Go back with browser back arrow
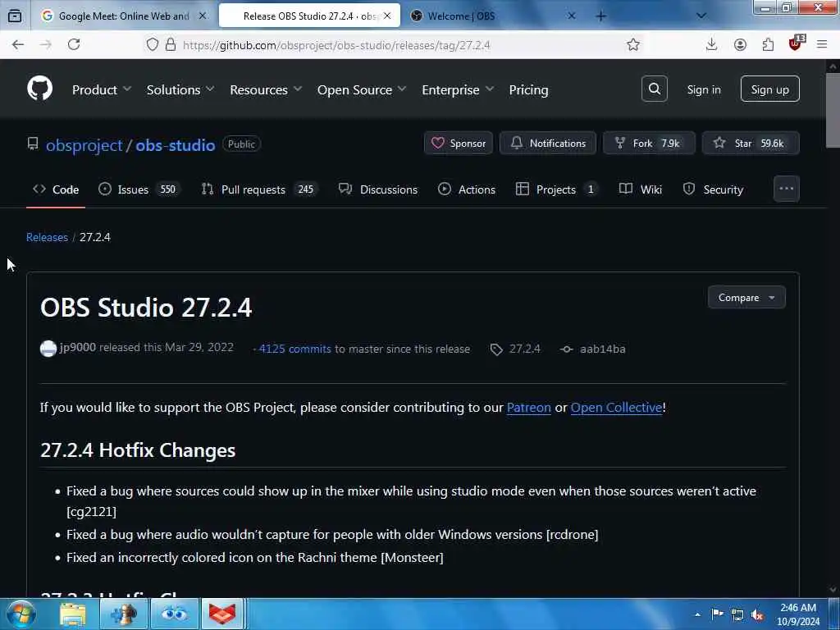The width and height of the screenshot is (840, 630). click(x=18, y=45)
